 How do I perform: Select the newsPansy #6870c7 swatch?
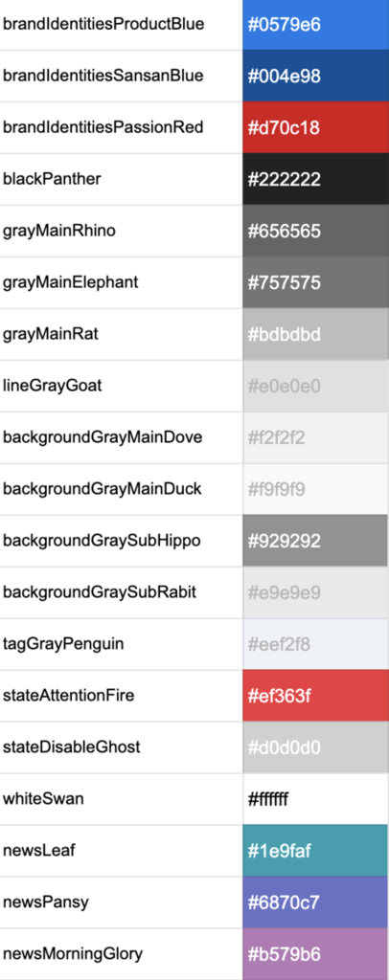(316, 902)
